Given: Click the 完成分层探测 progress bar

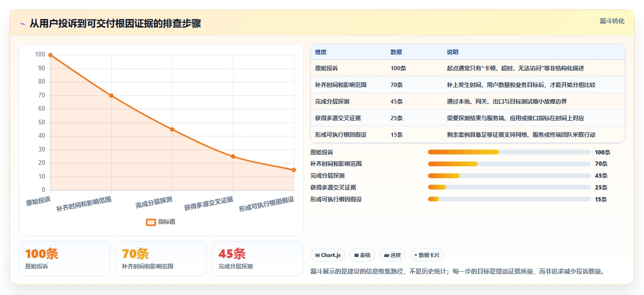Looking at the screenshot, I should click(509, 176).
